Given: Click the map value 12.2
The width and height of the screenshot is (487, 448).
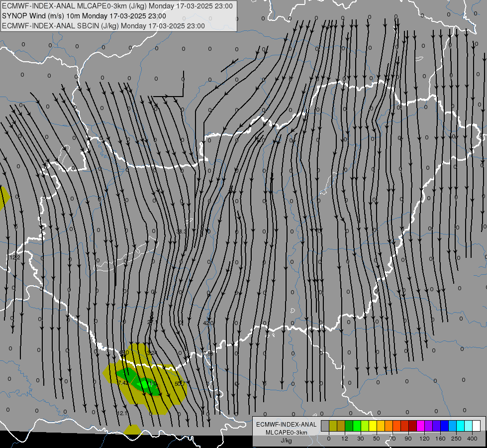Looking at the screenshot, I should (x=15, y=257).
